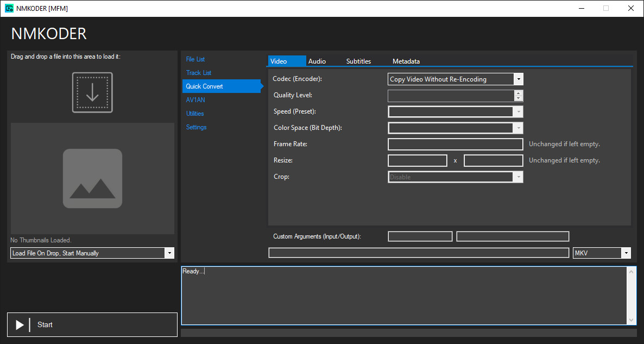
Task: Expand the Crop dropdown
Action: point(456,177)
